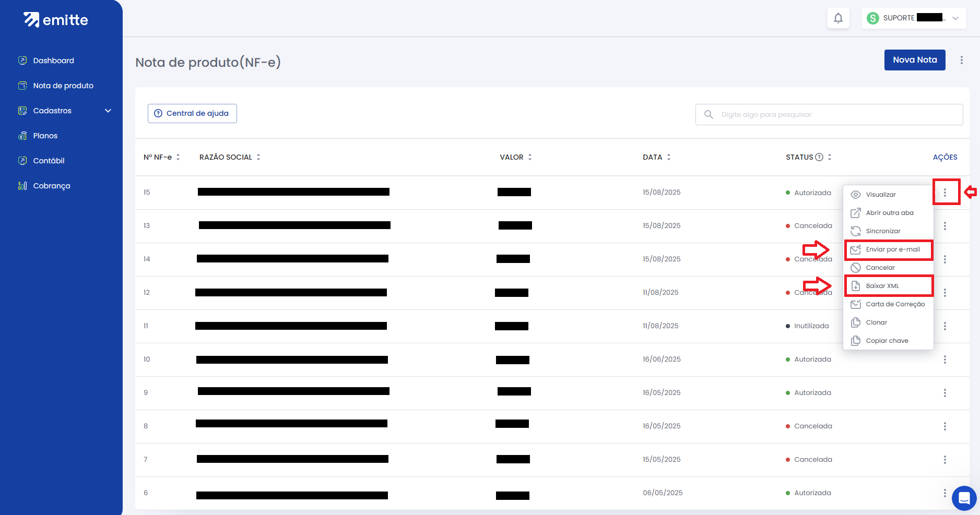
Task: Open row actions for NF-e 9
Action: point(944,393)
